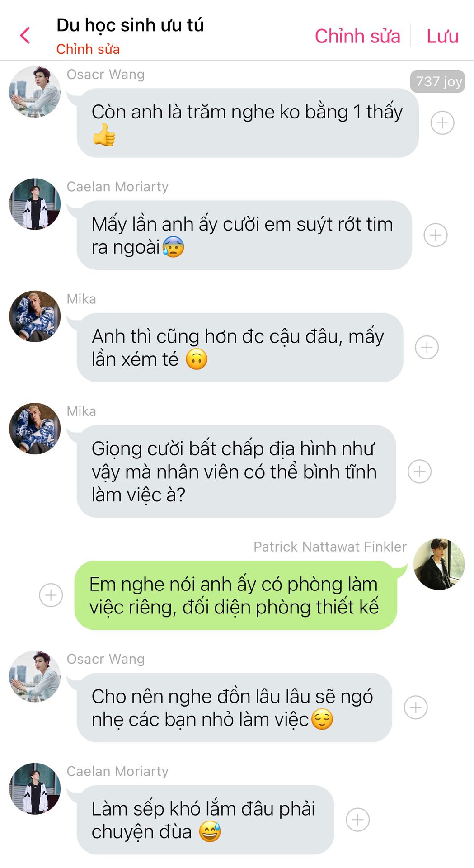
Task: Select the "Giọng cười bất chấp địa hình" bubble
Action: [x=236, y=472]
